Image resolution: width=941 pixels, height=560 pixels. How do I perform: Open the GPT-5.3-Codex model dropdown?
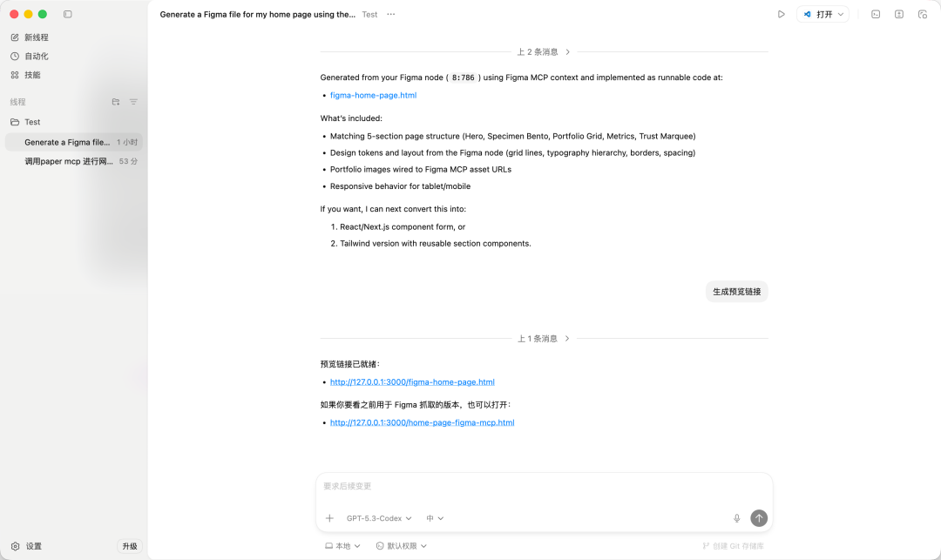coord(379,518)
